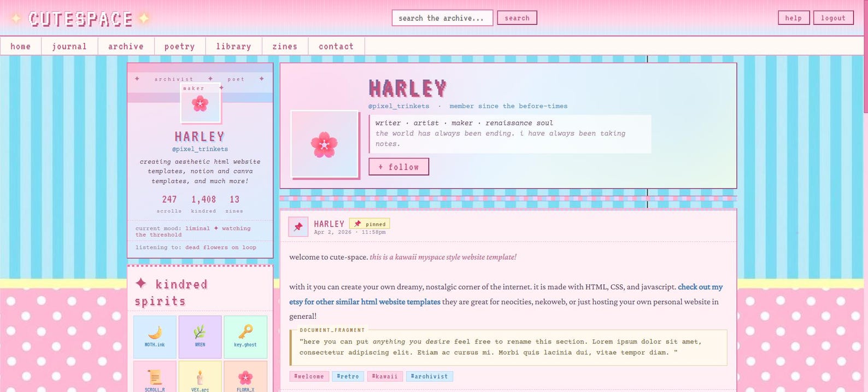Image resolution: width=868 pixels, height=392 pixels.
Task: Click the 247 scrolls count
Action: (169, 204)
